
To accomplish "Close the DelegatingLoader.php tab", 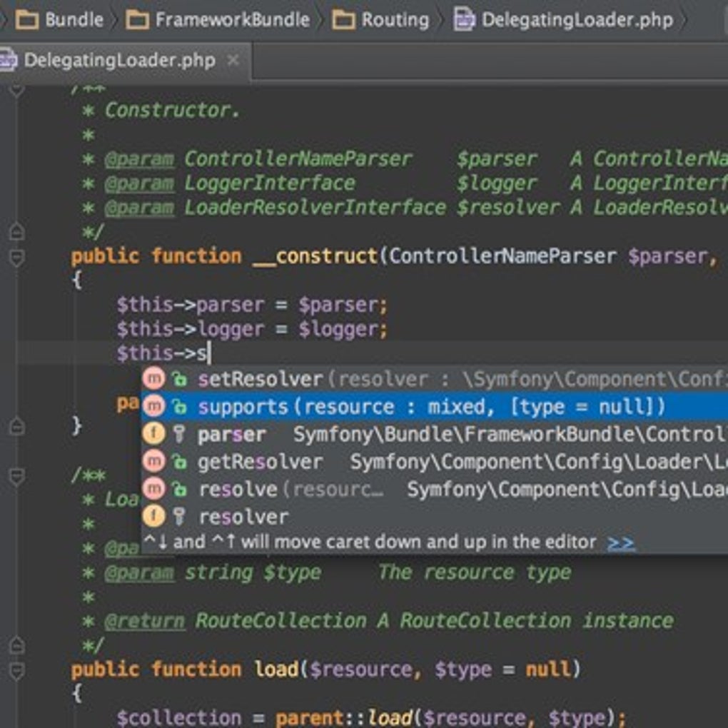I will [233, 60].
